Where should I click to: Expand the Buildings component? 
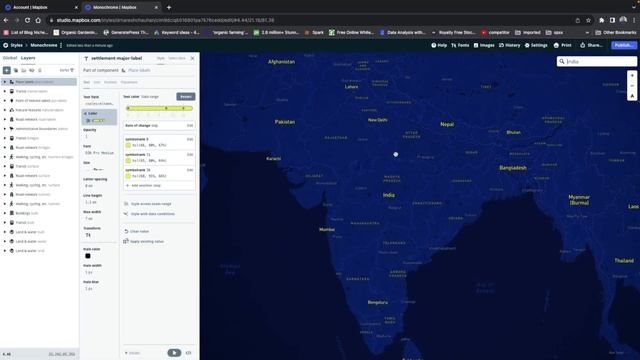[5, 213]
